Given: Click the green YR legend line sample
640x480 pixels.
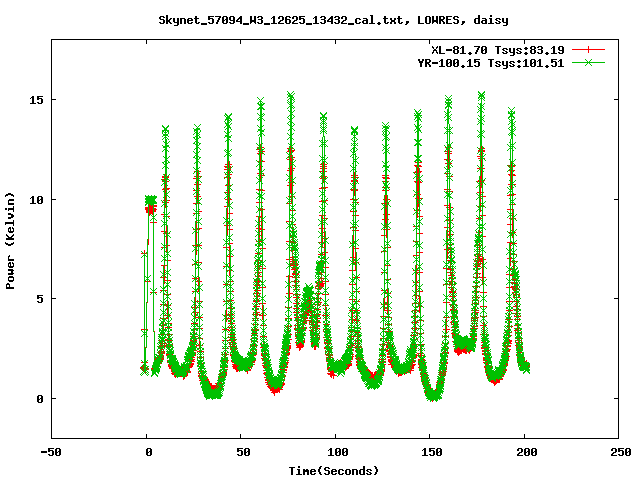Looking at the screenshot, I should pyautogui.click(x=588, y=62).
